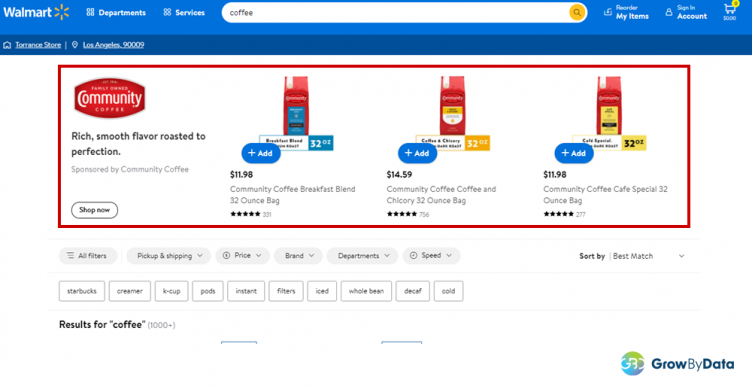Image resolution: width=752 pixels, height=389 pixels.
Task: Select the creamer suggestion chip
Action: pyautogui.click(x=129, y=291)
